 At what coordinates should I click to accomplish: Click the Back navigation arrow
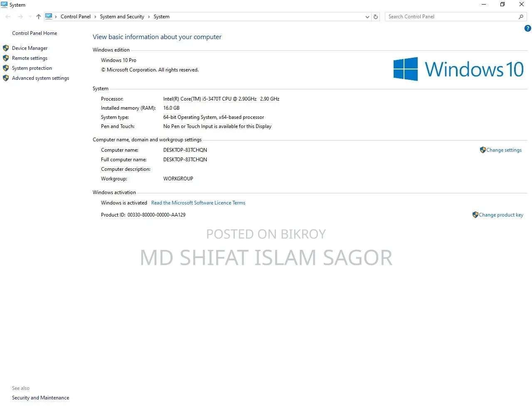tap(8, 17)
